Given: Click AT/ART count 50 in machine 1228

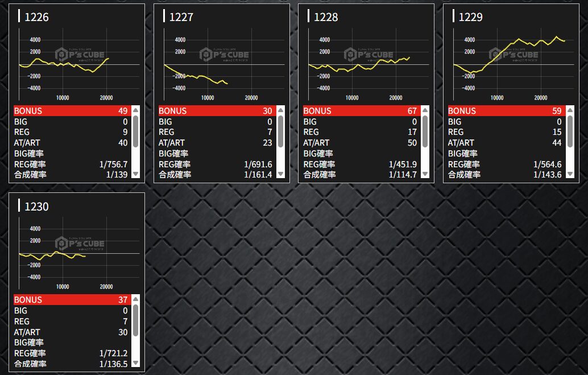Looking at the screenshot, I should click(412, 143).
